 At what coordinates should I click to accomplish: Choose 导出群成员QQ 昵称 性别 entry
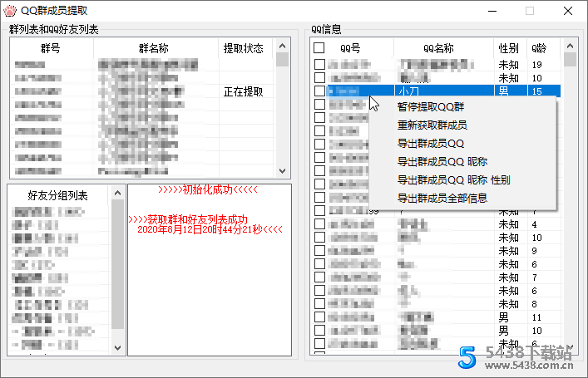[454, 180]
